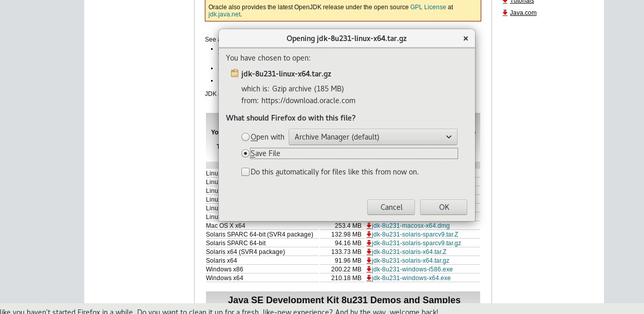The height and width of the screenshot is (314, 644).
Task: Click the dialog filename jdk-8u231-linux-x64.tar.gz text
Action: coord(286,73)
